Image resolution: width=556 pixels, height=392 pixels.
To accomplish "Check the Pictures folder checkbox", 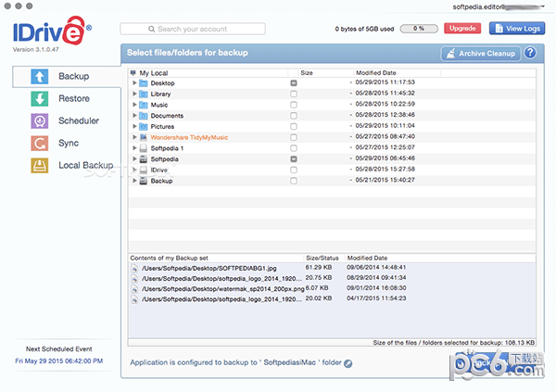I will [294, 127].
